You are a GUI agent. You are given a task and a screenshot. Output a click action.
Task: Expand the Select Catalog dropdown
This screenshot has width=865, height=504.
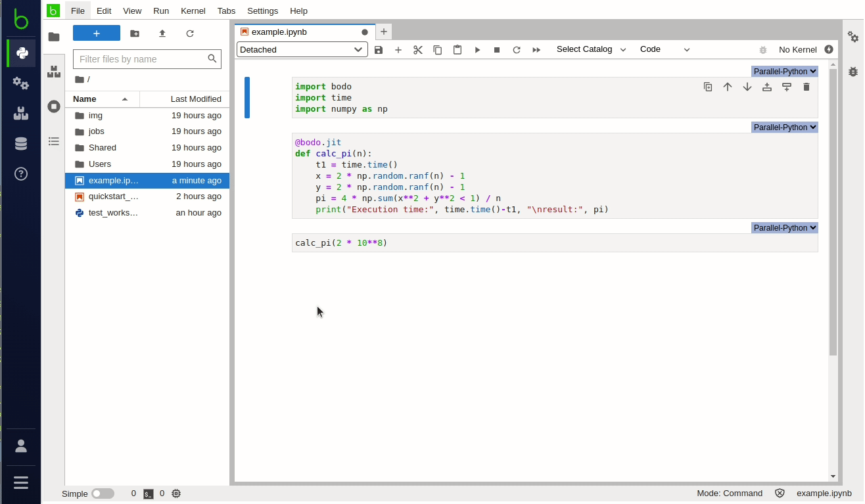coord(590,49)
